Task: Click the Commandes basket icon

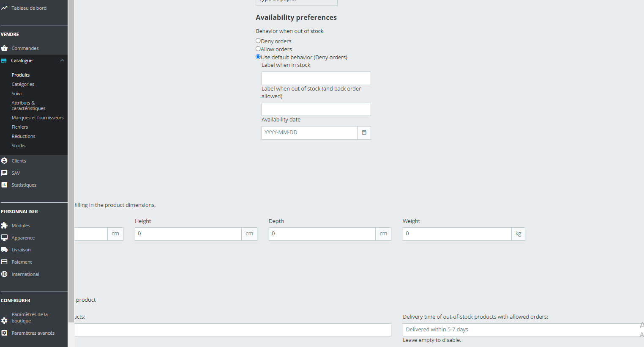Action: pos(4,48)
